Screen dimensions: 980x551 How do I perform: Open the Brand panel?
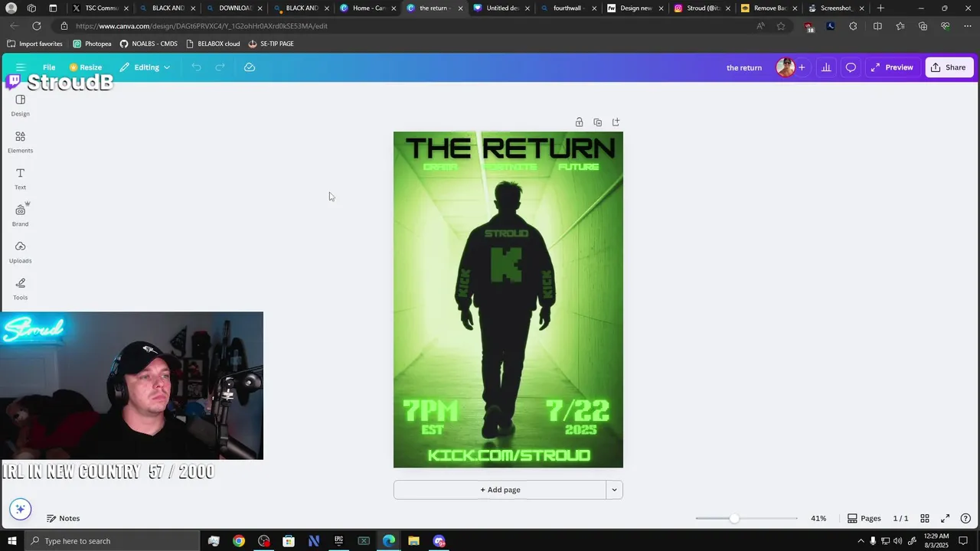[x=21, y=216]
